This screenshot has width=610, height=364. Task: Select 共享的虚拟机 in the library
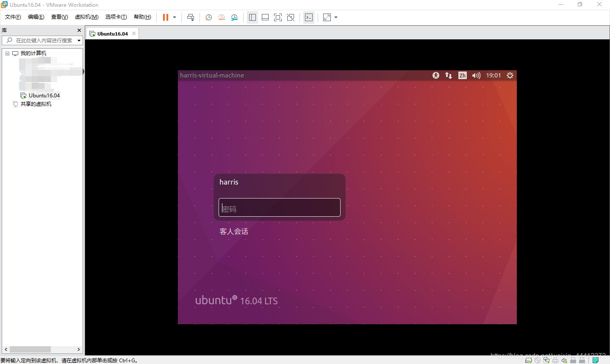pyautogui.click(x=36, y=104)
